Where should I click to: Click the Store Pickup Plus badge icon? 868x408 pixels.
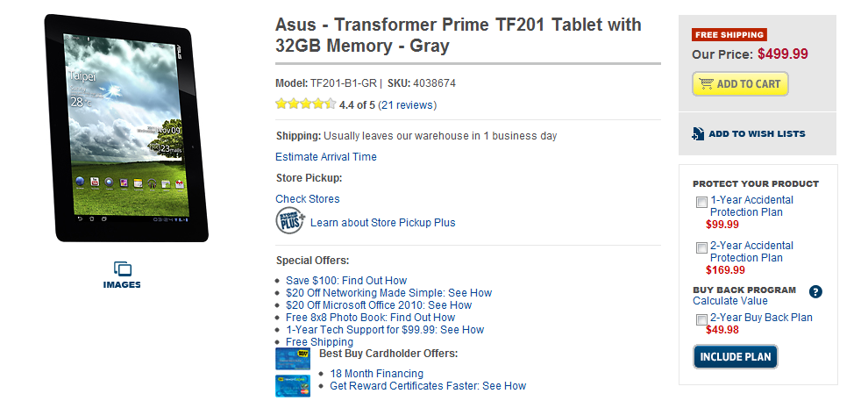pyautogui.click(x=290, y=220)
